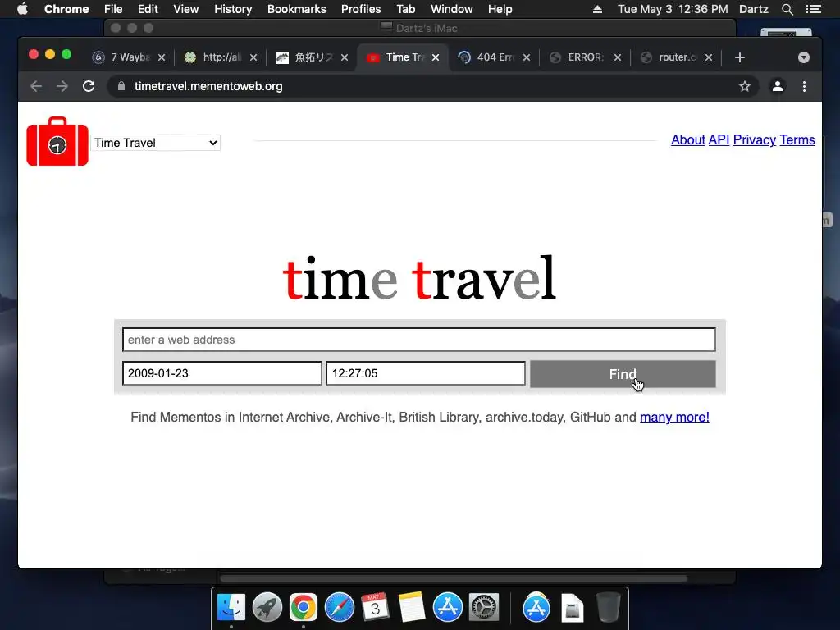840x630 pixels.
Task: Open the Tab menu
Action: [x=405, y=9]
